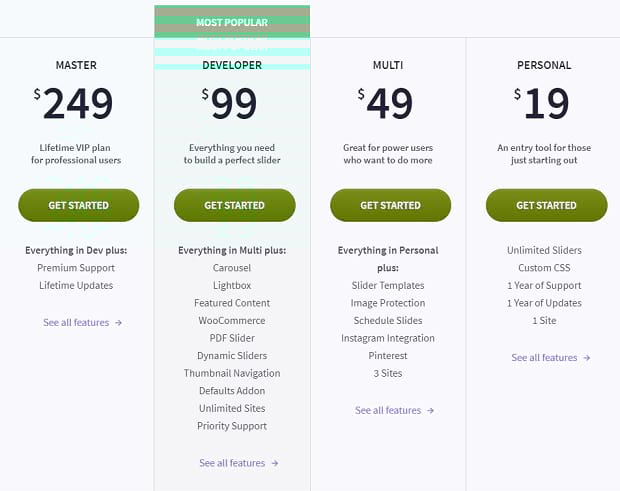Click Get Started under Developer plan
This screenshot has height=491, width=620.
(234, 205)
